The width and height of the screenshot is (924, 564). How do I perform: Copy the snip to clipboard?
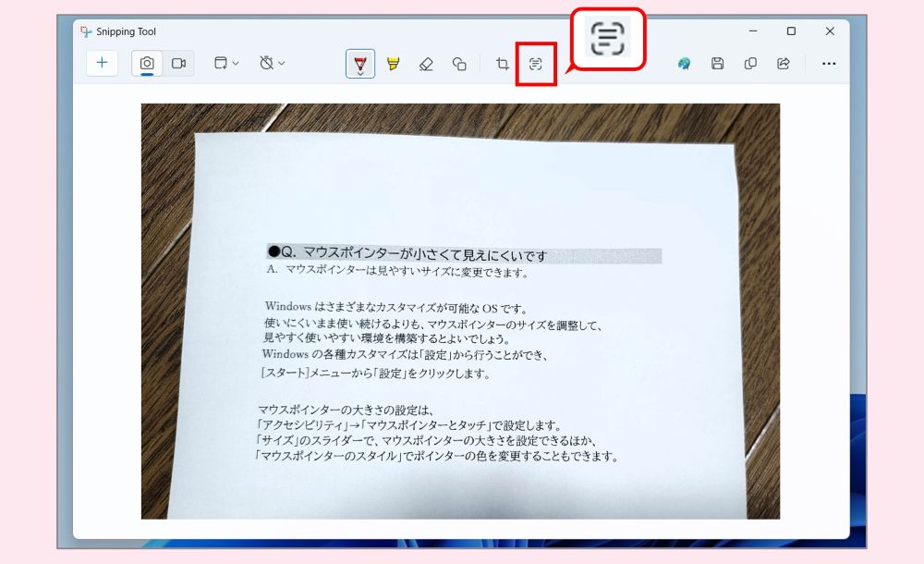(750, 64)
